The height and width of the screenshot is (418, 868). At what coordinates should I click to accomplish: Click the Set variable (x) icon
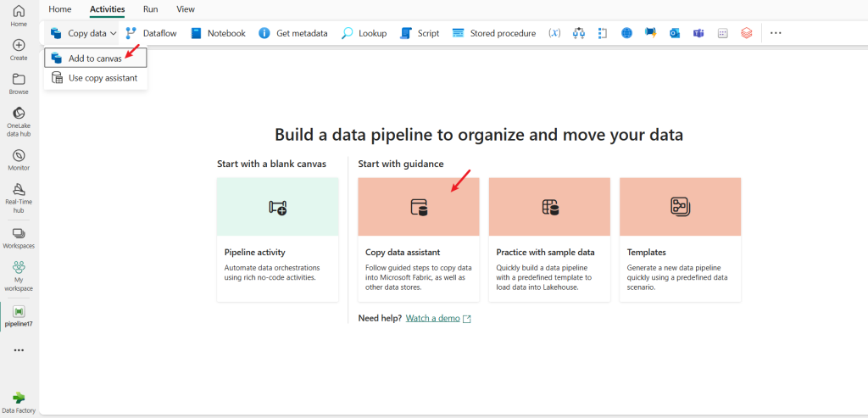(554, 33)
